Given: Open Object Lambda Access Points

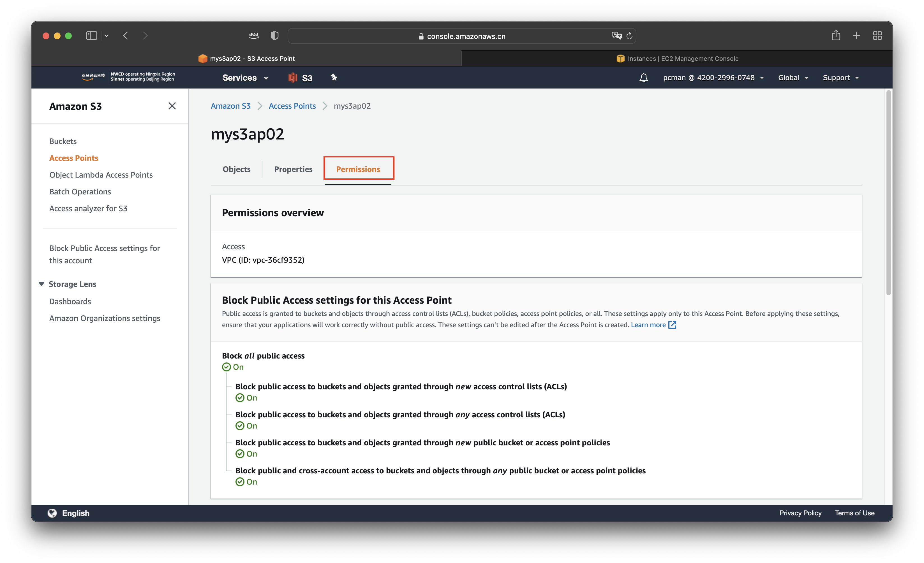Looking at the screenshot, I should click(x=101, y=175).
